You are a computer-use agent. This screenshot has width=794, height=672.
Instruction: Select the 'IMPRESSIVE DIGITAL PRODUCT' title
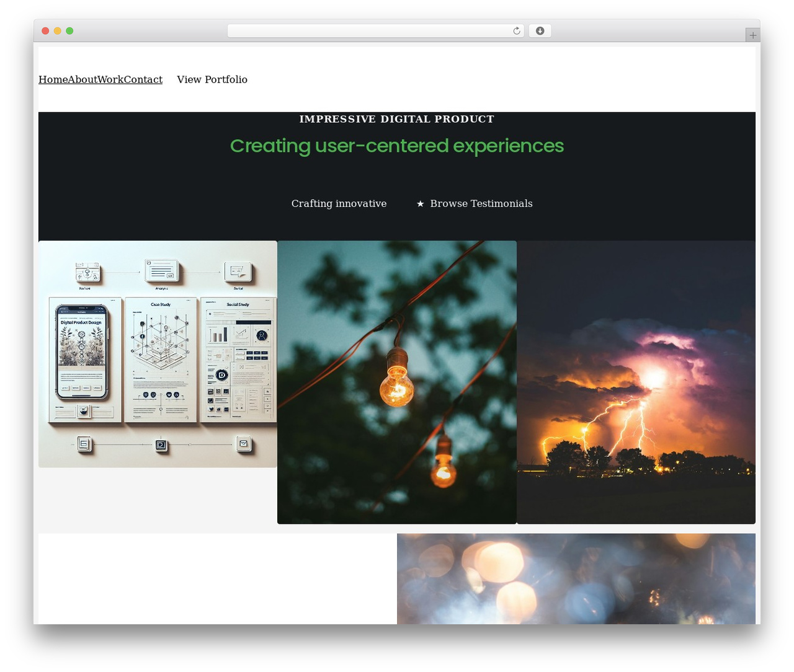coord(397,119)
